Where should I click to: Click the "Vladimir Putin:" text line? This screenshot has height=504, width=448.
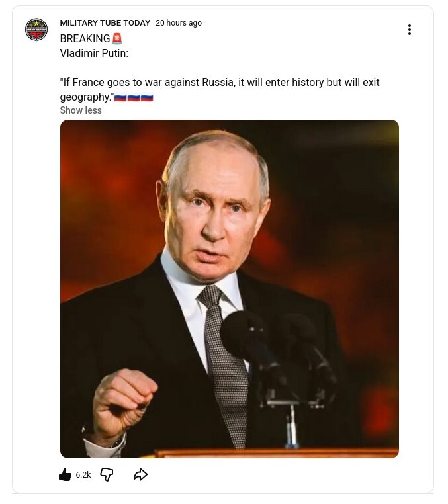pos(94,53)
